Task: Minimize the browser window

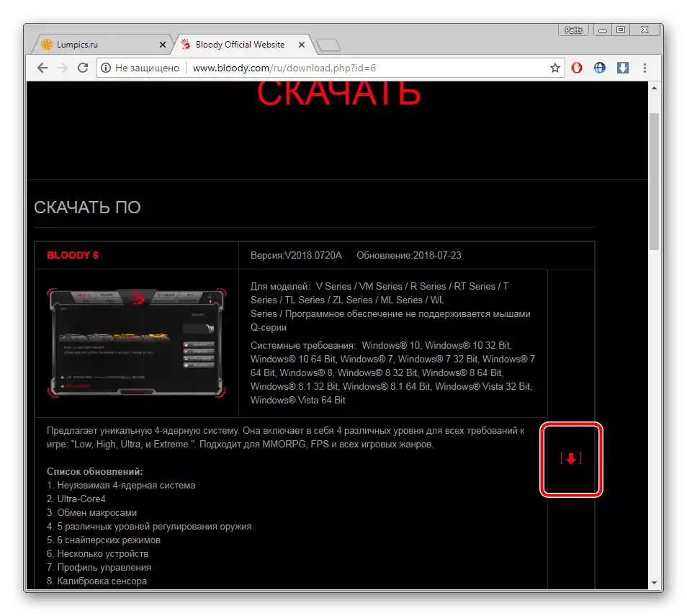Action: tap(603, 30)
